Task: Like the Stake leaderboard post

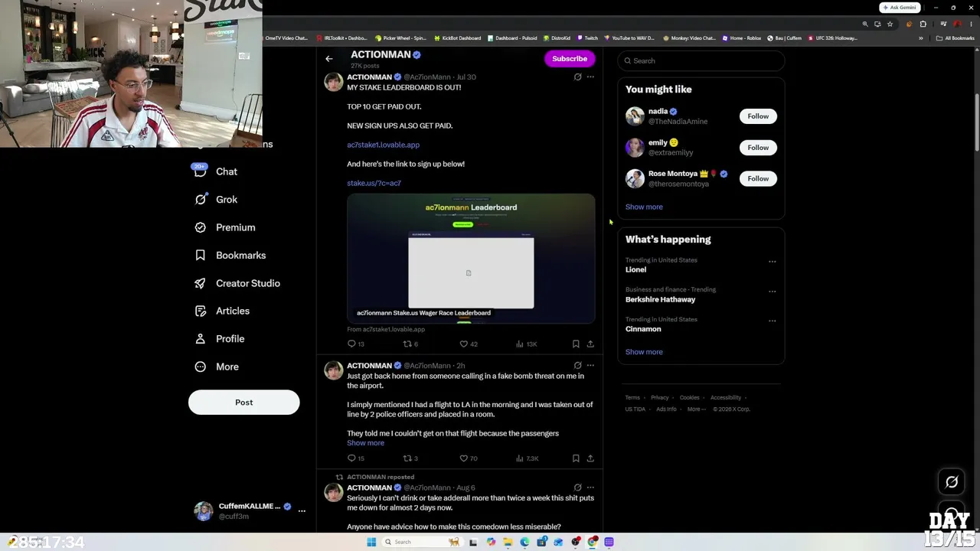Action: coord(463,344)
